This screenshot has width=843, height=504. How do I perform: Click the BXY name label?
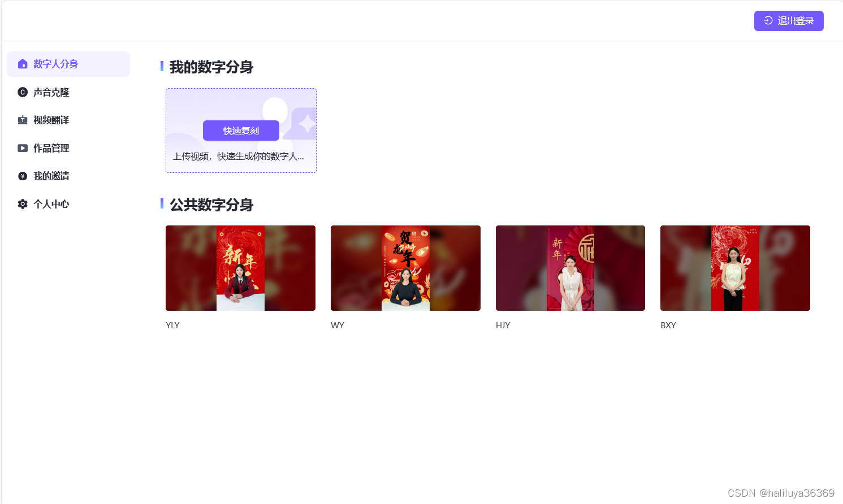pyautogui.click(x=668, y=325)
